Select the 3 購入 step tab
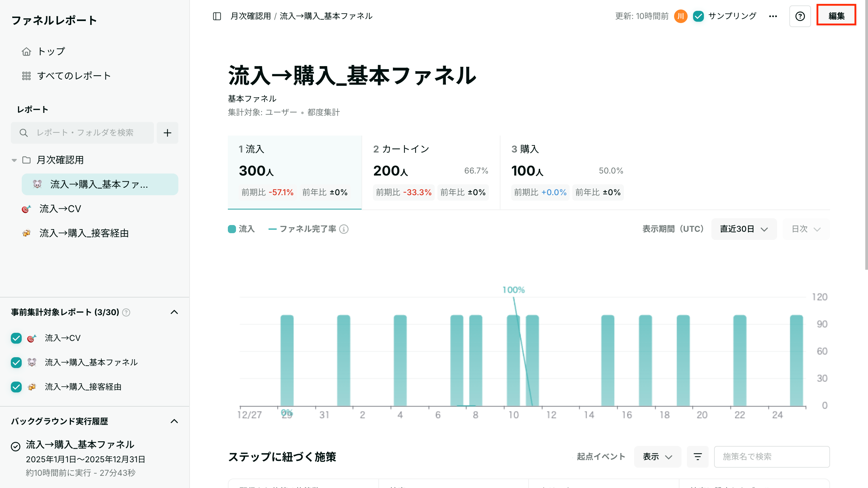 568,172
